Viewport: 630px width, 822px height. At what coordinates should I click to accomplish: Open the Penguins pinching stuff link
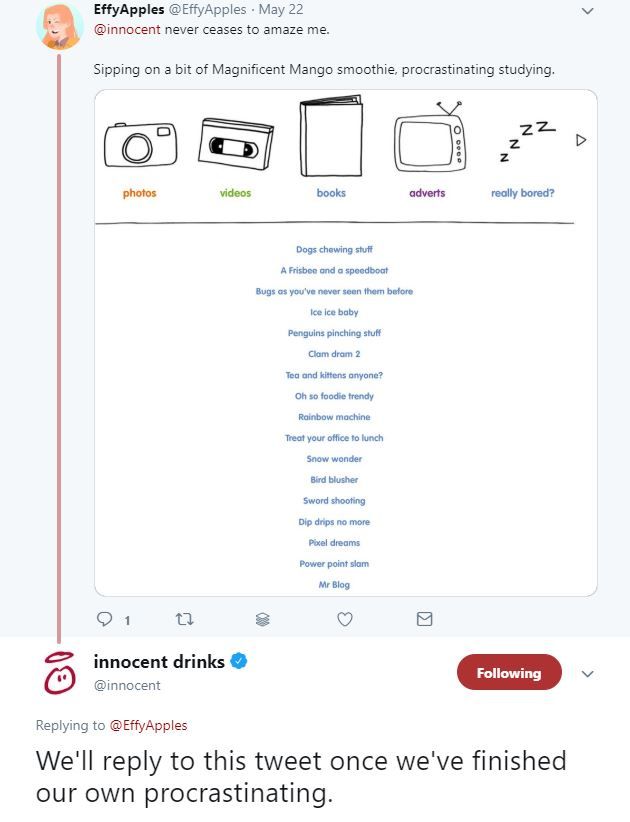tap(334, 333)
